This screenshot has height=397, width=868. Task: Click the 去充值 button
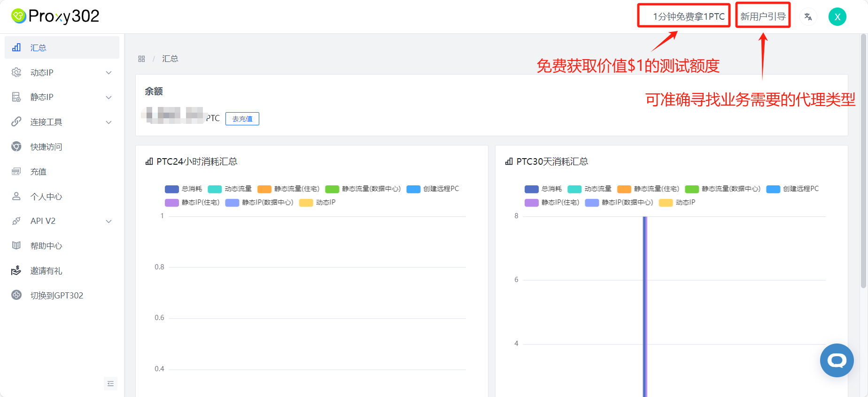242,119
